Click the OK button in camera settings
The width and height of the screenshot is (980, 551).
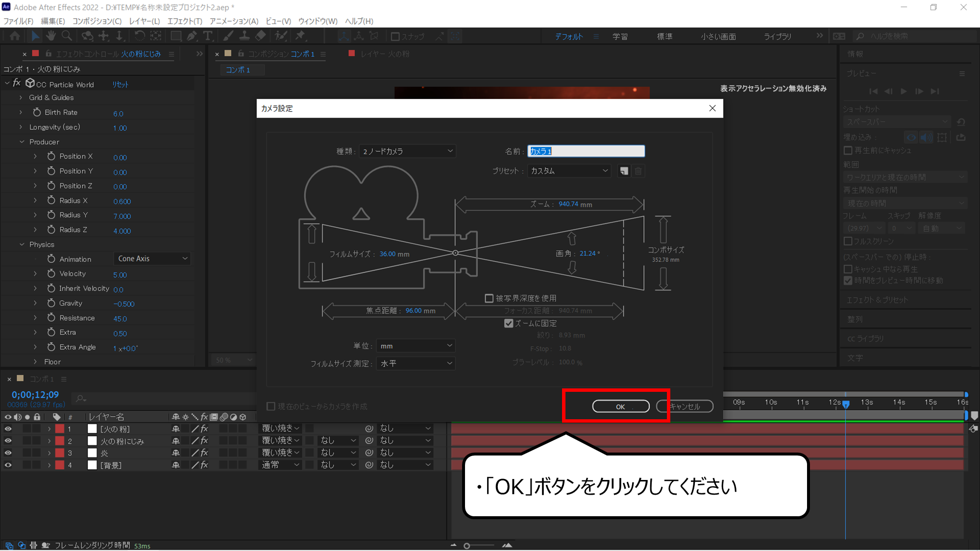[x=621, y=407]
